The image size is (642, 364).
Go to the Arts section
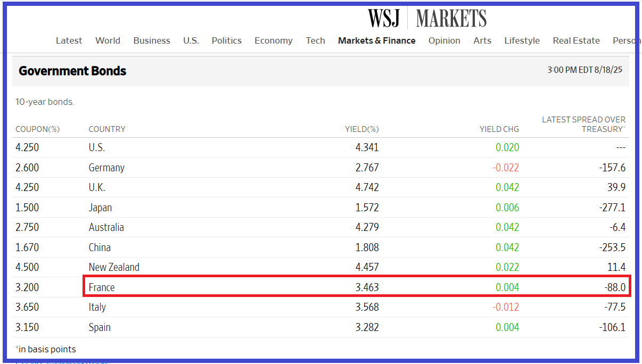coord(482,40)
